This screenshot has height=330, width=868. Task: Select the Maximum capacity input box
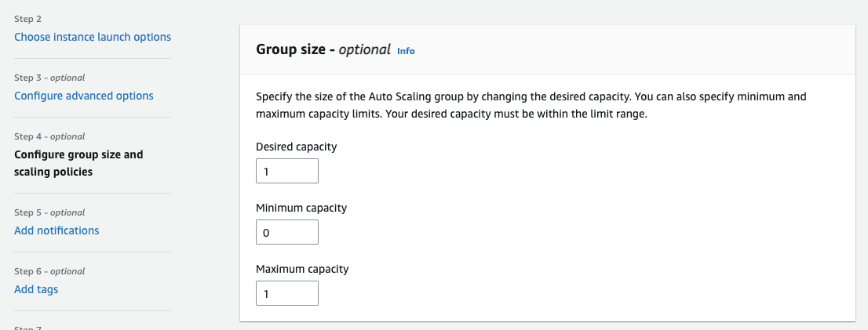(x=286, y=293)
